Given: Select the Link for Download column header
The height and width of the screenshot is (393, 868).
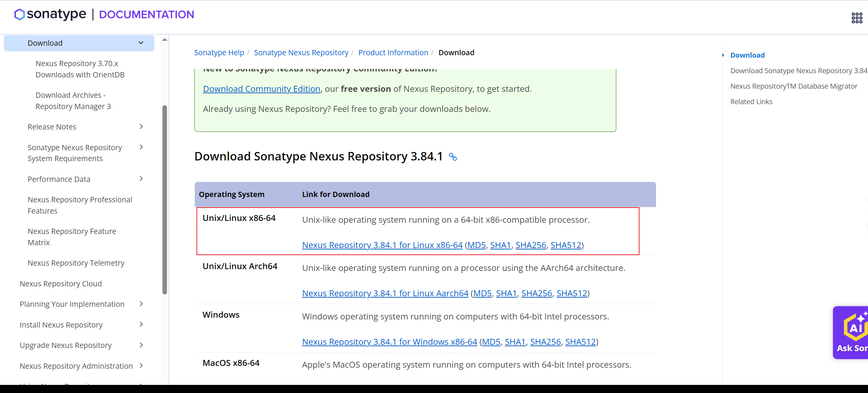Looking at the screenshot, I should click(x=336, y=194).
